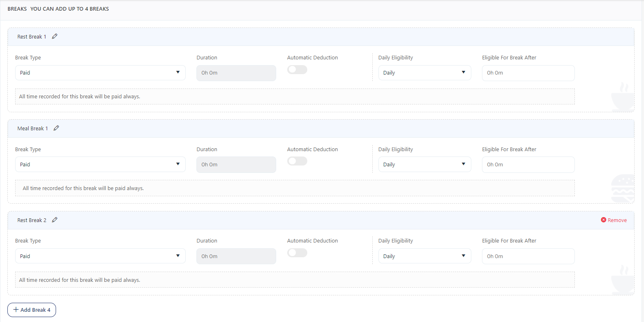Focus Eligible For Break After field in Meal Break 1

point(528,165)
